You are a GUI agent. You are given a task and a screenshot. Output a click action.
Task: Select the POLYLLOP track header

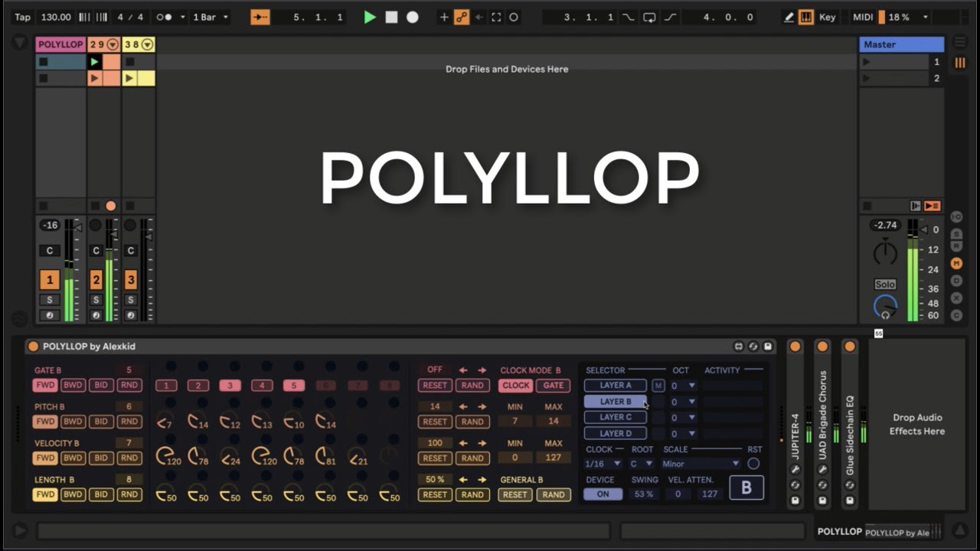(60, 44)
